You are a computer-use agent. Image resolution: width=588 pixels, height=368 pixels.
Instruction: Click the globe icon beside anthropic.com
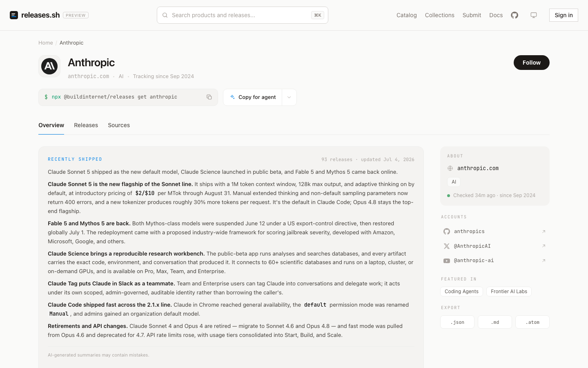tap(450, 168)
